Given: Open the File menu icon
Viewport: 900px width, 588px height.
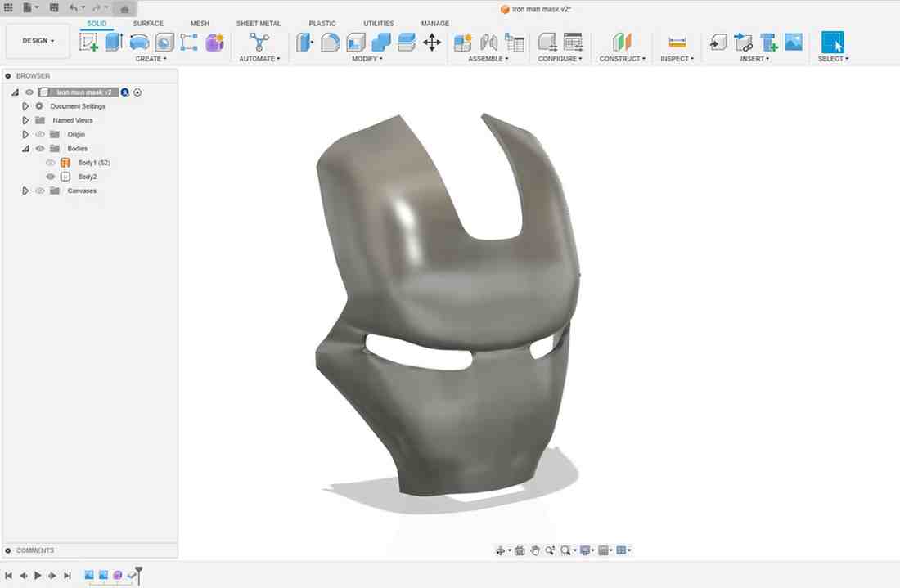Looking at the screenshot, I should 29,8.
